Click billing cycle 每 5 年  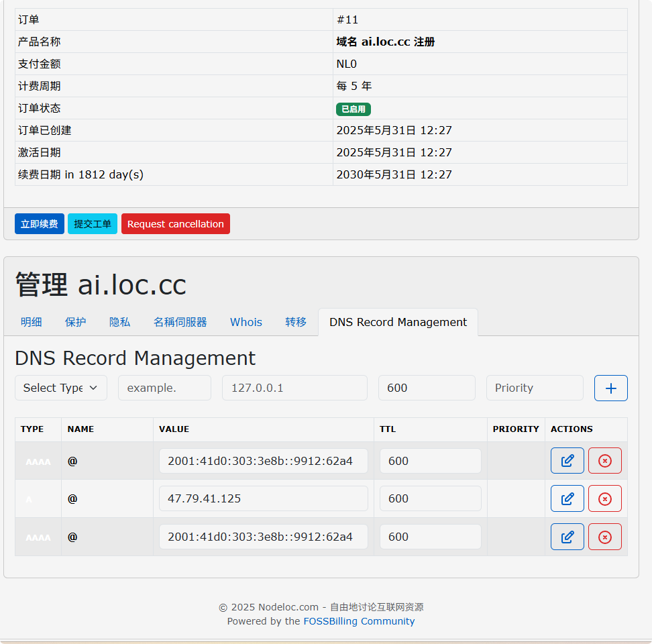pyautogui.click(x=354, y=86)
